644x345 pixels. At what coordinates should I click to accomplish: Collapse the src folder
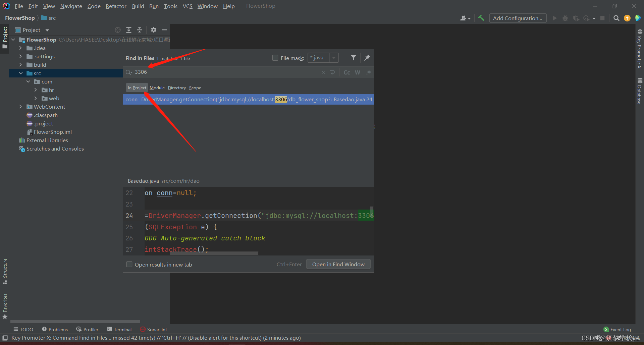(20, 73)
